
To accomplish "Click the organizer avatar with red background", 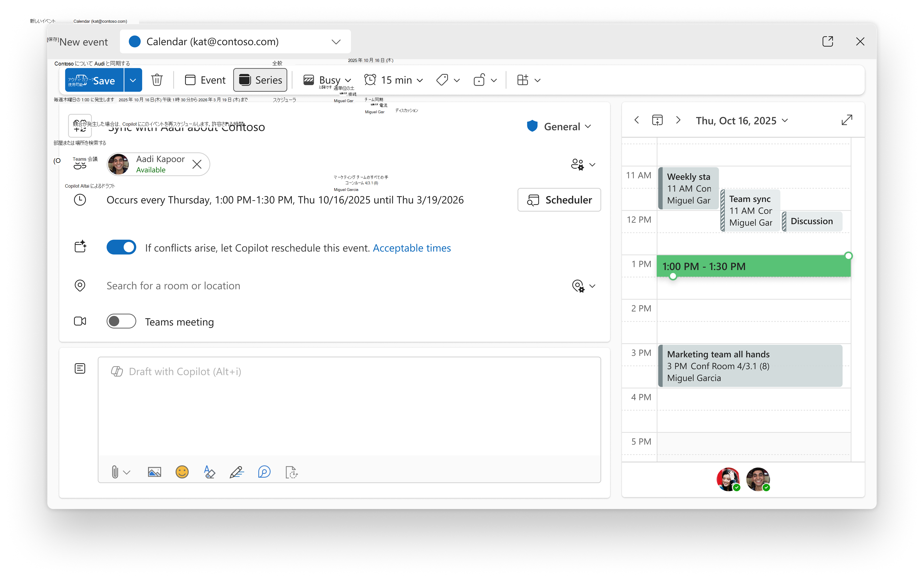I will coord(728,479).
